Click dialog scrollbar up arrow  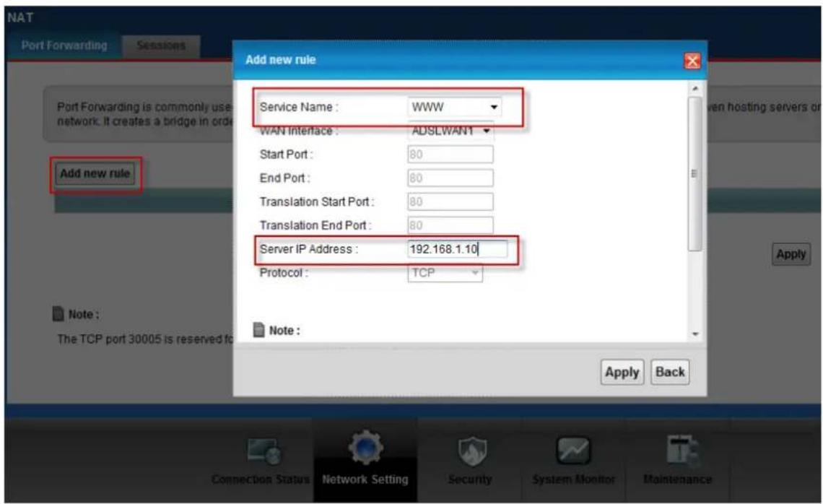click(695, 89)
